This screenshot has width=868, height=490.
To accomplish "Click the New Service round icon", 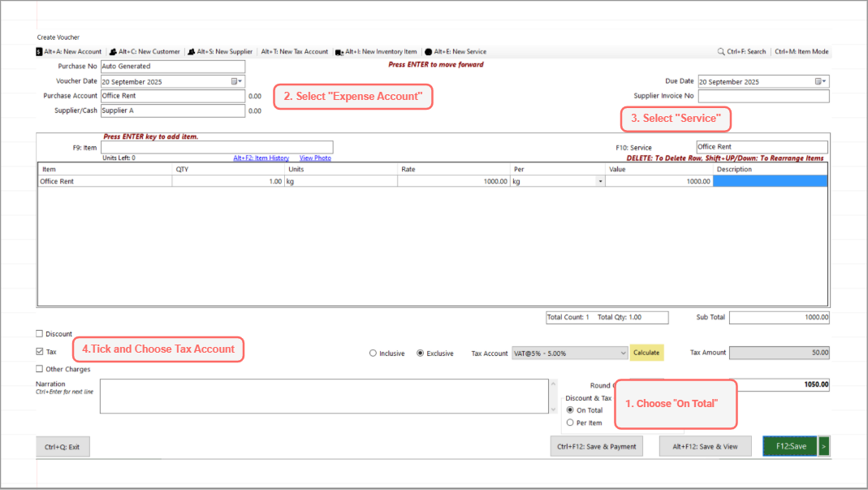I will click(x=429, y=51).
